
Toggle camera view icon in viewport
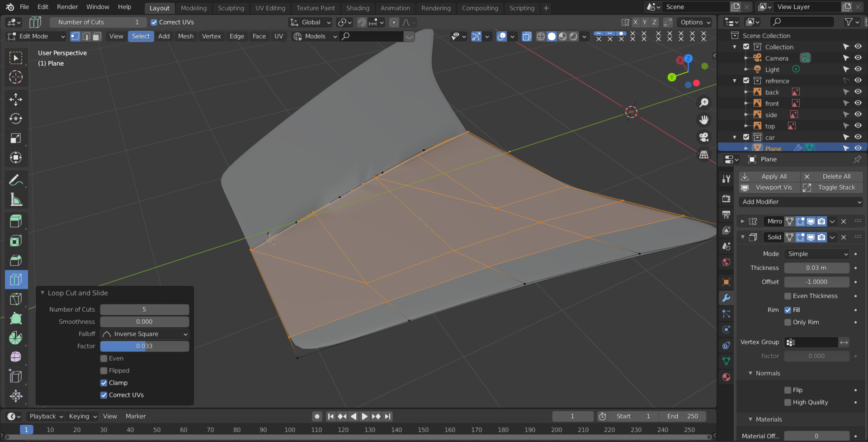click(x=704, y=137)
